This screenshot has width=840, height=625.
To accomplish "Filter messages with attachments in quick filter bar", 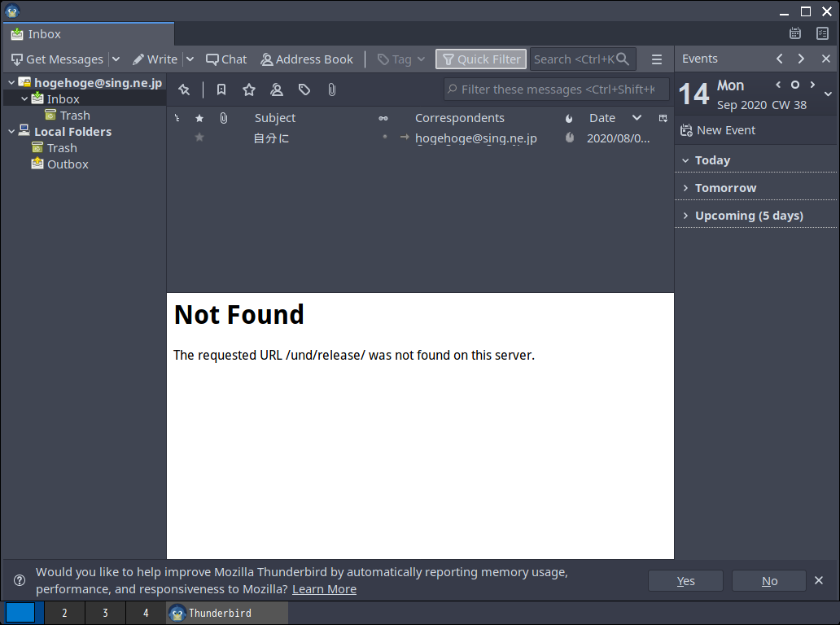I will tap(332, 90).
